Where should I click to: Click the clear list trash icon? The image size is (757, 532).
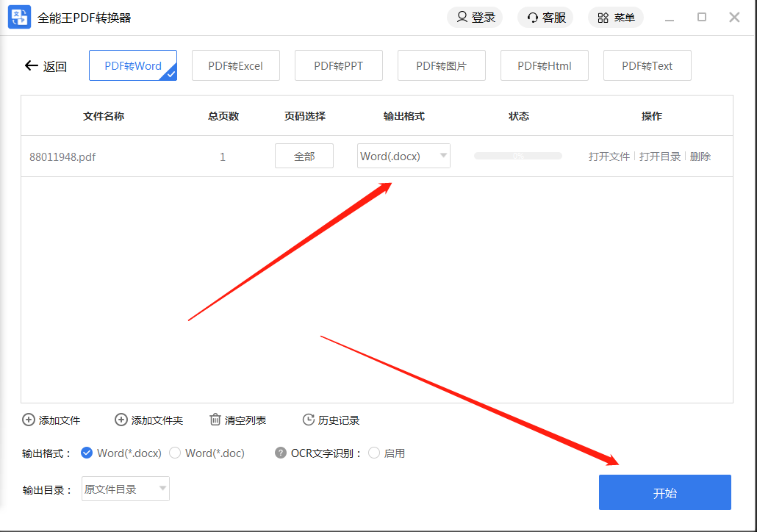(215, 420)
